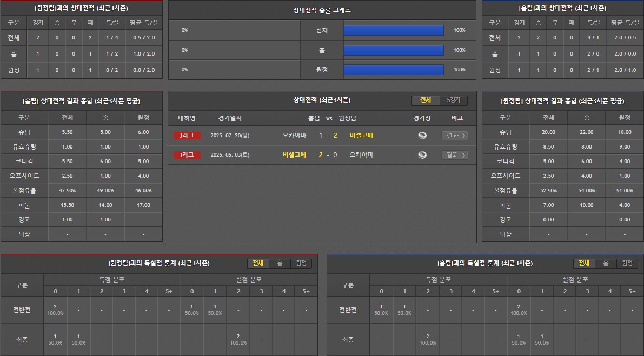Select 원정 filter in 홈팀 득실점 통계
644x356 pixels.
point(627,263)
